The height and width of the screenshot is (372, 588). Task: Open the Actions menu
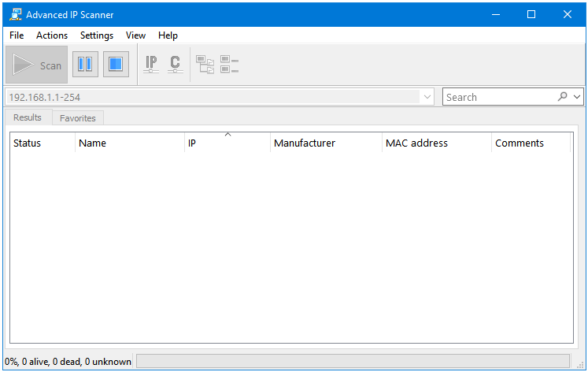point(52,35)
